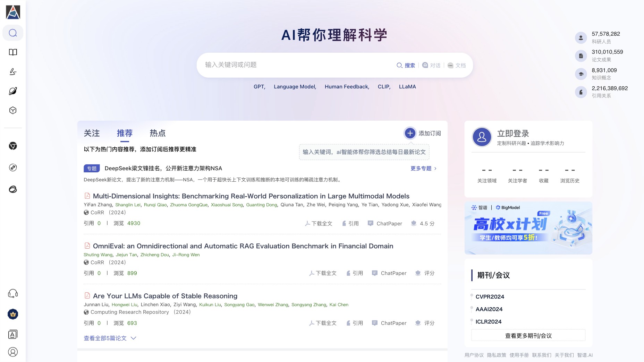Click the cube icon in left sidebar
This screenshot has height=362, width=644.
pyautogui.click(x=13, y=110)
